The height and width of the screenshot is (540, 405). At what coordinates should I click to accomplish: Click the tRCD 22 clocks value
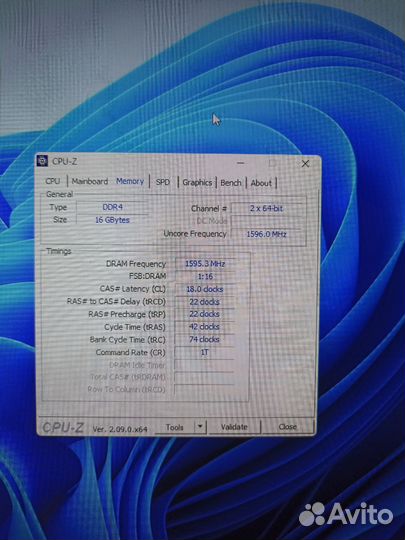tap(205, 302)
